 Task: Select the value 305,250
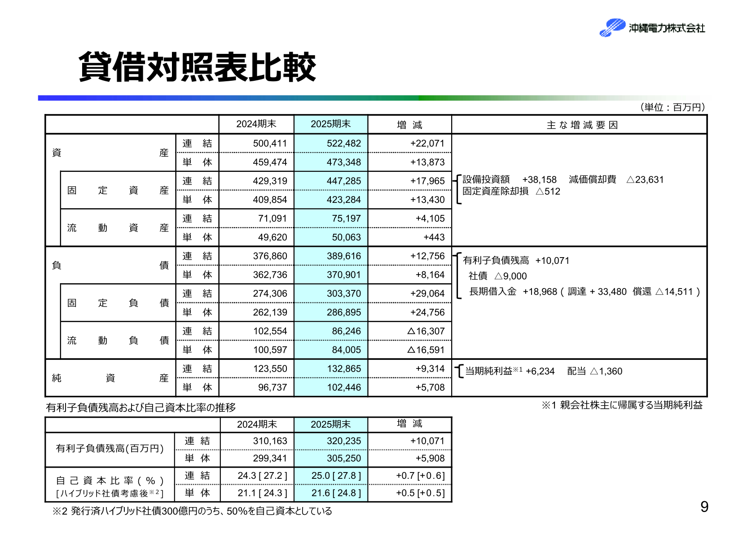pyautogui.click(x=344, y=458)
